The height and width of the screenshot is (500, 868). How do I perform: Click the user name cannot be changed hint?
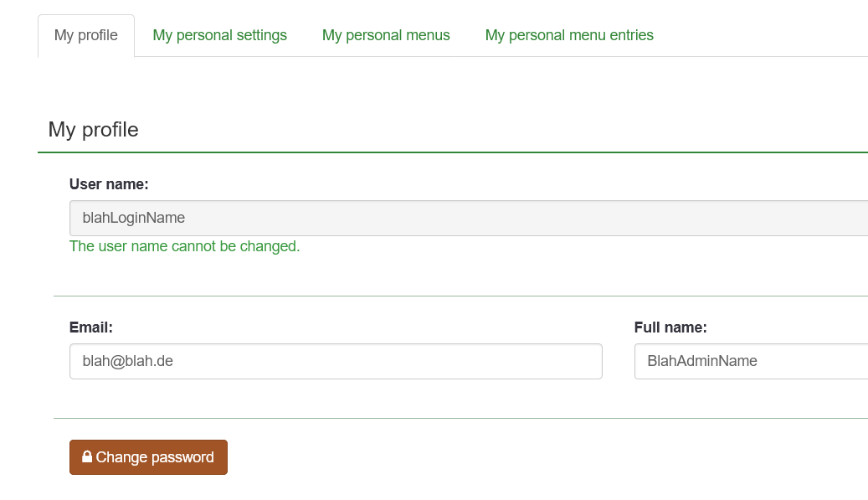184,246
